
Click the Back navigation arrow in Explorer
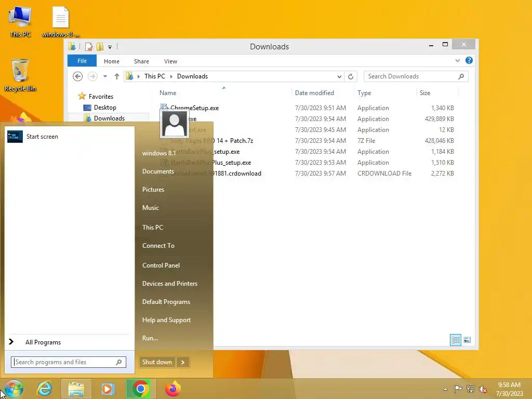(78, 76)
